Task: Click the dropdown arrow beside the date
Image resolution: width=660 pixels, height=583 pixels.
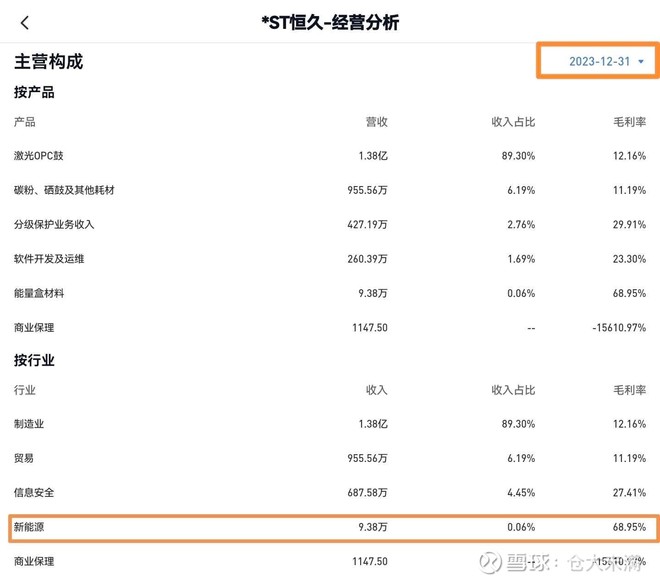Action: [x=641, y=62]
